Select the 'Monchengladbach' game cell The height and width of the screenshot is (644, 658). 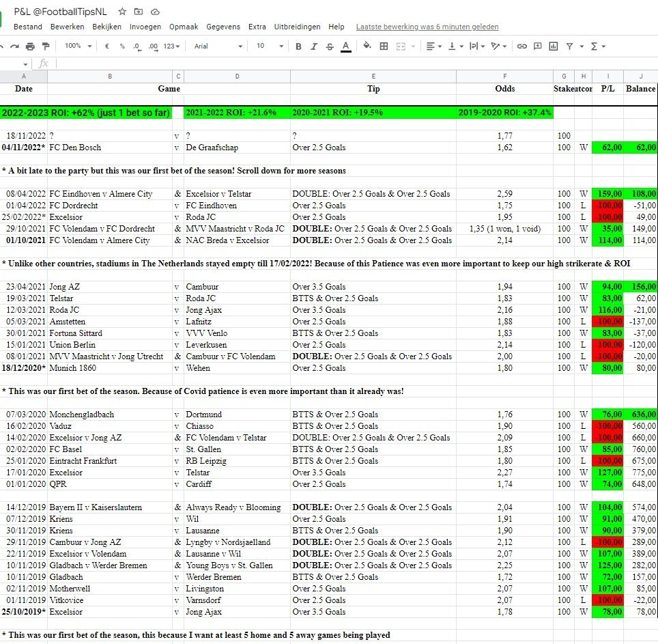coord(110,415)
